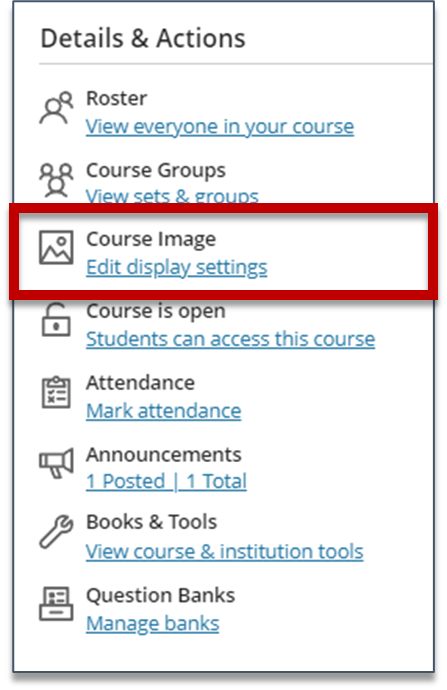The image size is (447, 690).
Task: Click the Details & Actions panel title
Action: click(x=143, y=38)
